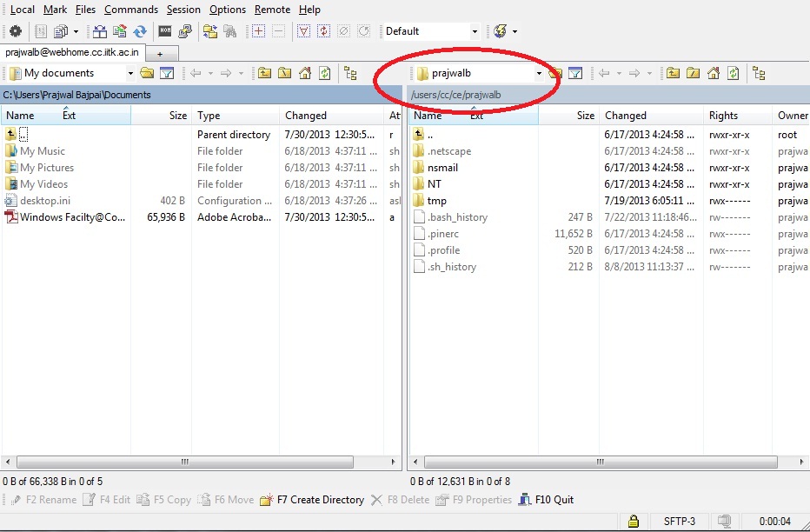Open the preferences gear icon
810x532 pixels.
(15, 30)
